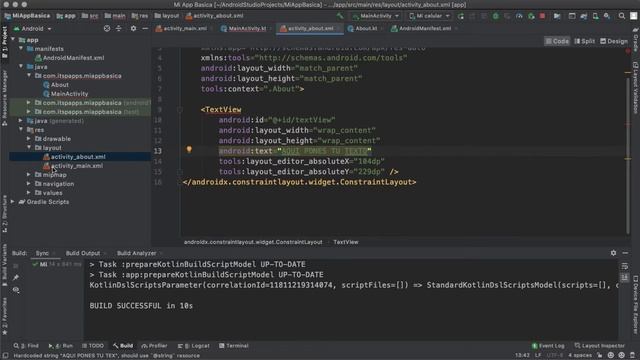This screenshot has width=640, height=360.
Task: Switch to activity_main.xml editor tab
Action: click(x=182, y=29)
